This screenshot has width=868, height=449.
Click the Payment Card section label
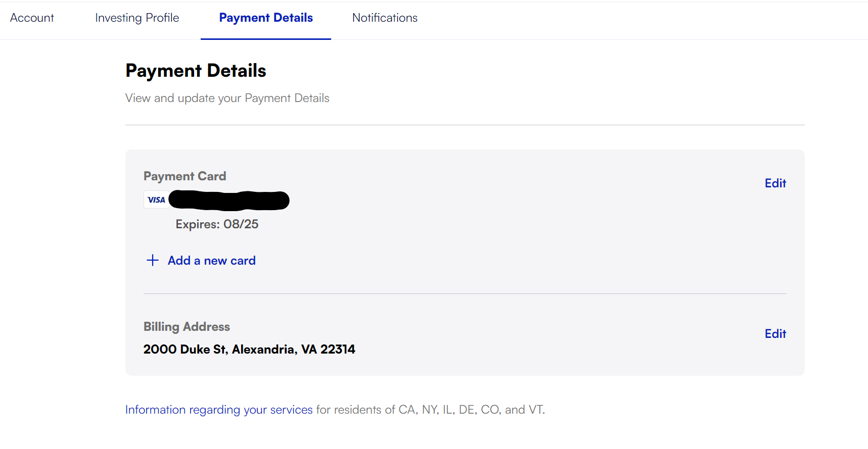tap(185, 176)
